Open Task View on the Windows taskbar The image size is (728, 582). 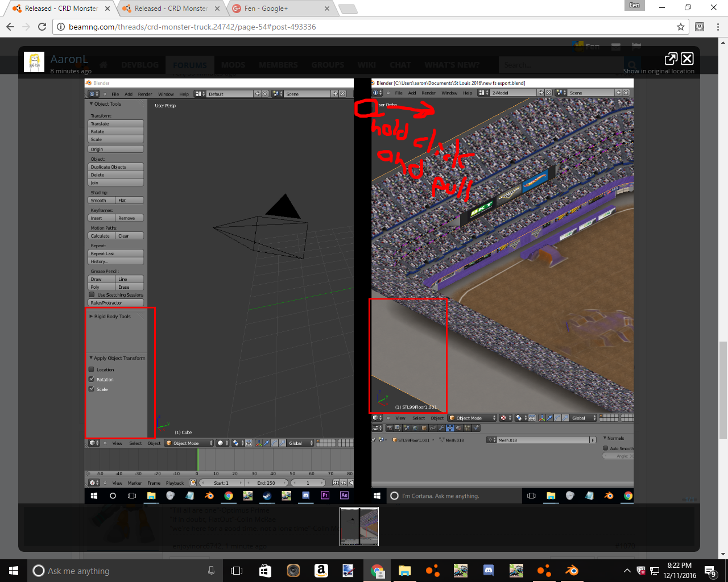pos(237,571)
